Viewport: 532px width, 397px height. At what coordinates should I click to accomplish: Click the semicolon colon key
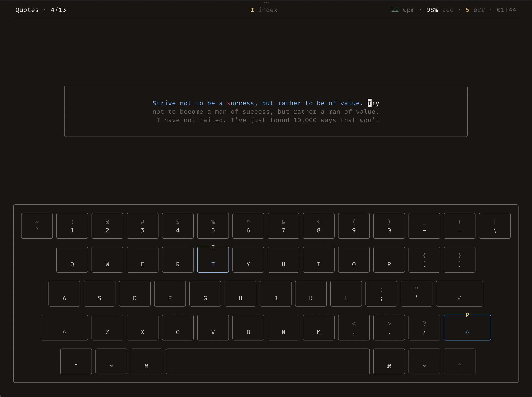click(x=381, y=294)
